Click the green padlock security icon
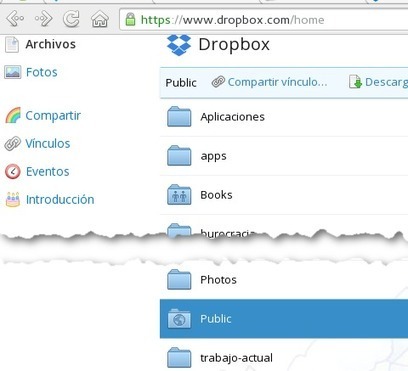This screenshot has height=371, width=408. tap(130, 19)
